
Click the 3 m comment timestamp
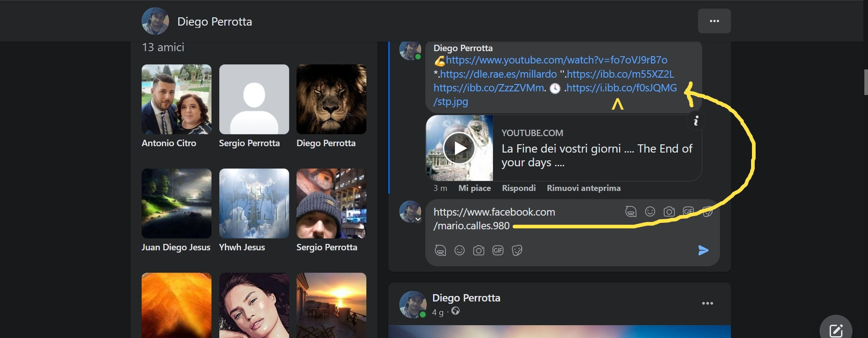440,188
